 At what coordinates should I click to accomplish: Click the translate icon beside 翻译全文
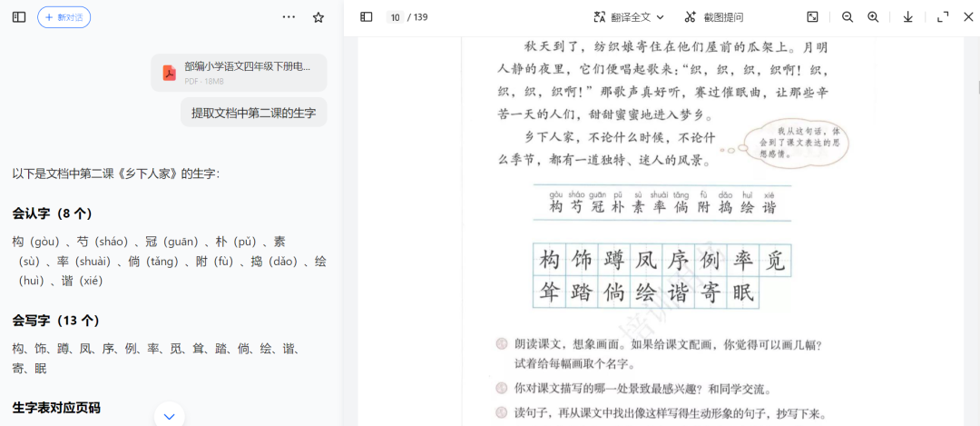[x=600, y=17]
